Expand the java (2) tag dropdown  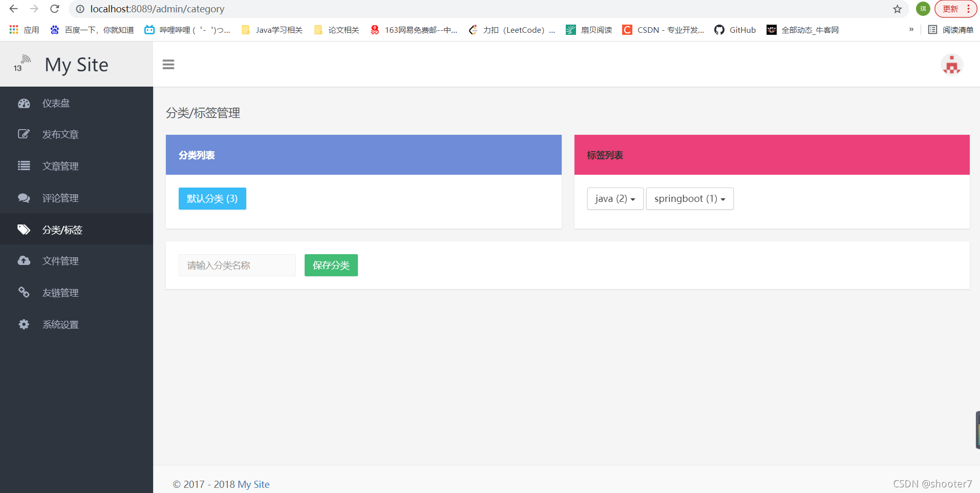(615, 198)
